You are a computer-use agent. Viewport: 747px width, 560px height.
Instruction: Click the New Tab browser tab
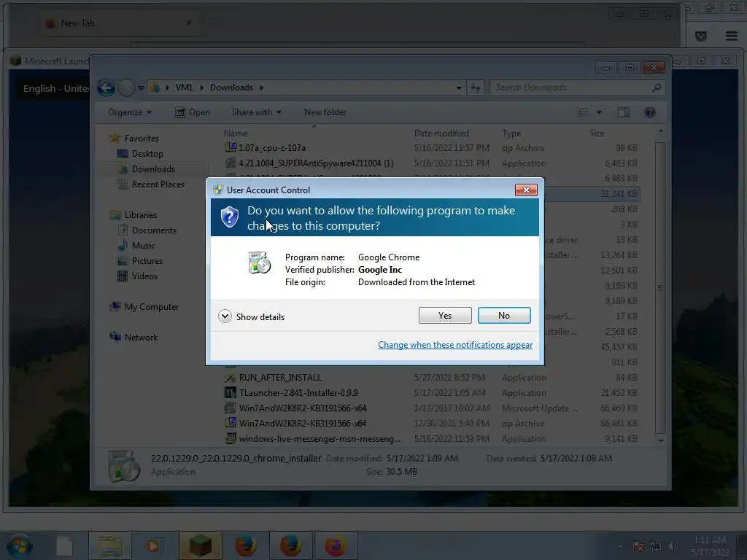point(119,23)
